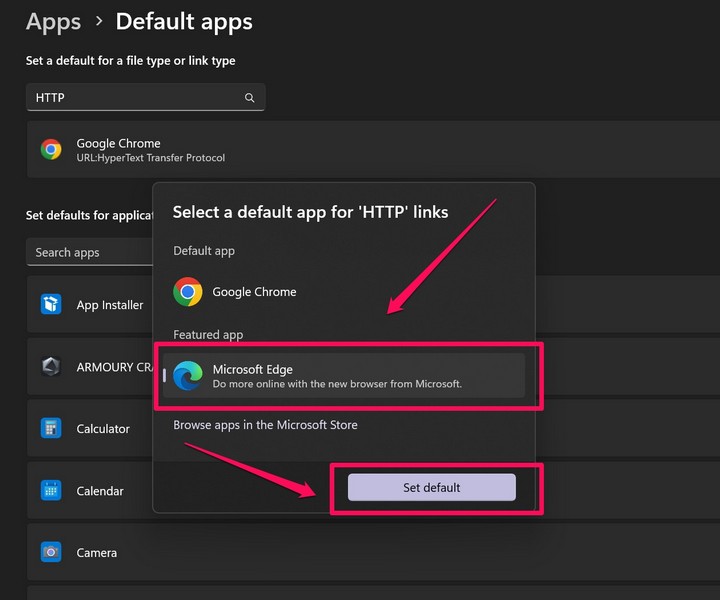Open Browse apps in the Microsoft Store
The width and height of the screenshot is (720, 600).
265,425
